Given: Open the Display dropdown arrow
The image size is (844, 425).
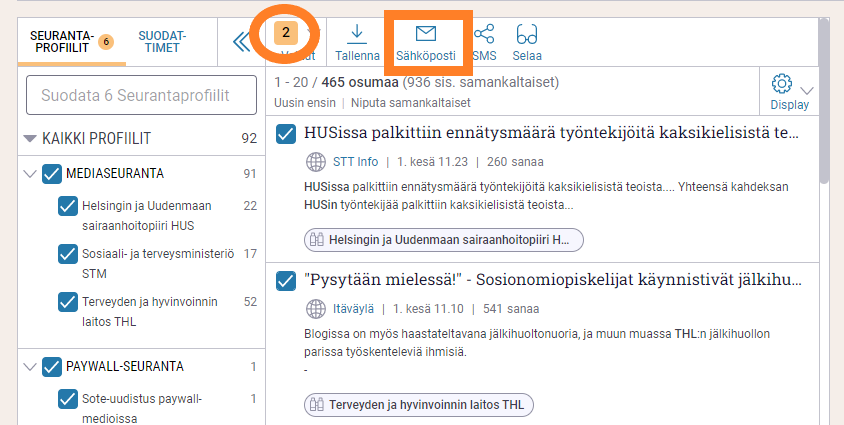Looking at the screenshot, I should (807, 90).
